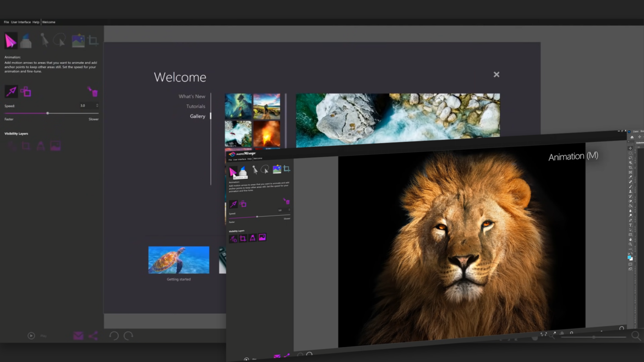This screenshot has width=644, height=362.
Task: Open the User Interface menu
Action: tap(21, 22)
